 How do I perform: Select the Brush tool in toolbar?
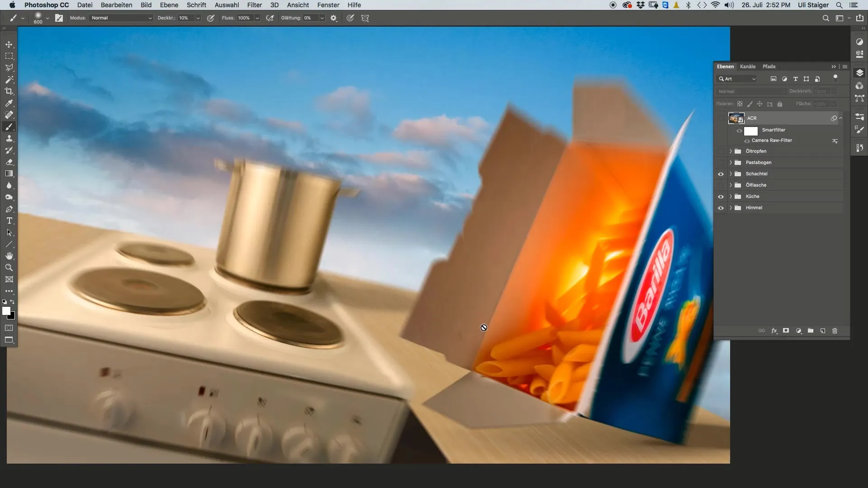tap(9, 127)
